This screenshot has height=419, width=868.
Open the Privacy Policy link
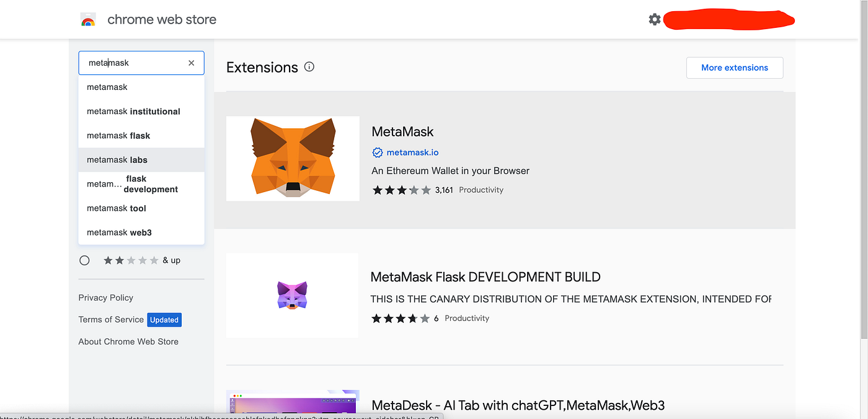tap(106, 298)
